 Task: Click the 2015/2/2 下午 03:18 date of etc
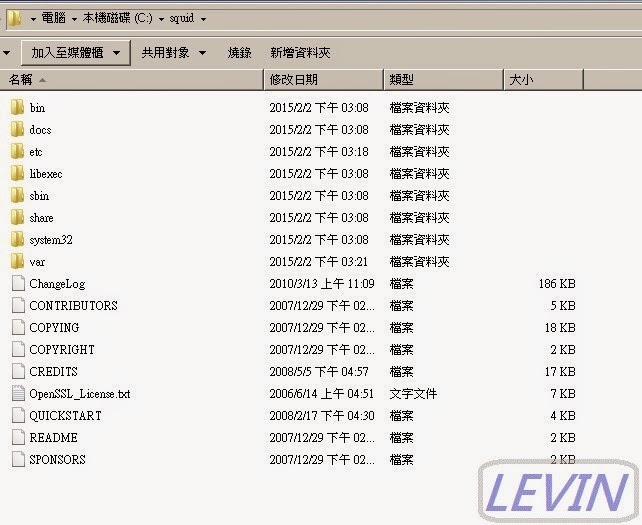[x=319, y=152]
